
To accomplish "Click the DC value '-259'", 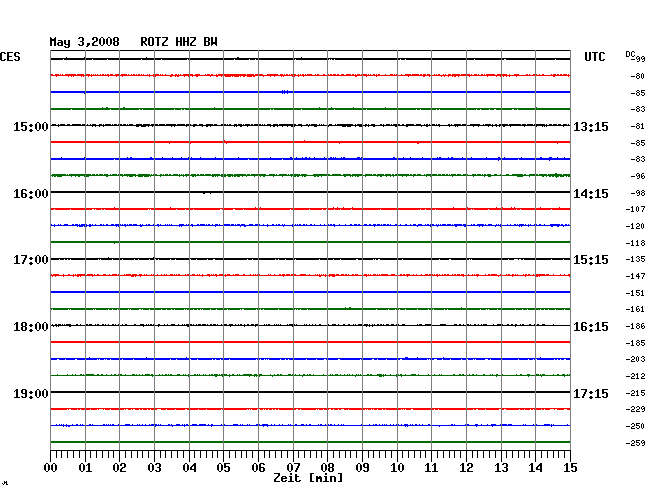I will point(635,443).
